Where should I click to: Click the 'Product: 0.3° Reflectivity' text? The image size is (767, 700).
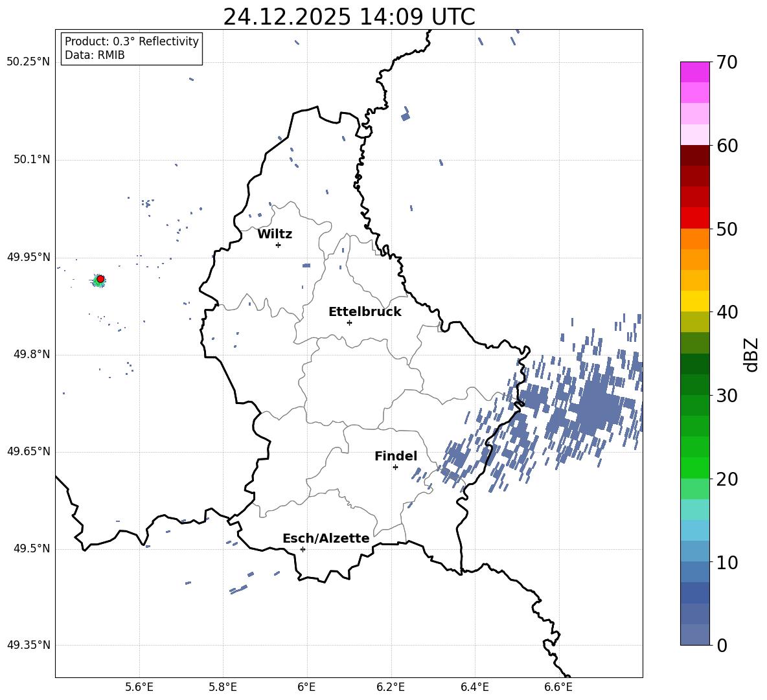point(132,41)
